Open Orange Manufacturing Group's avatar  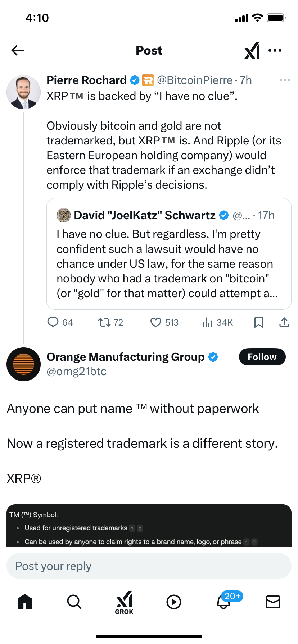click(x=23, y=364)
